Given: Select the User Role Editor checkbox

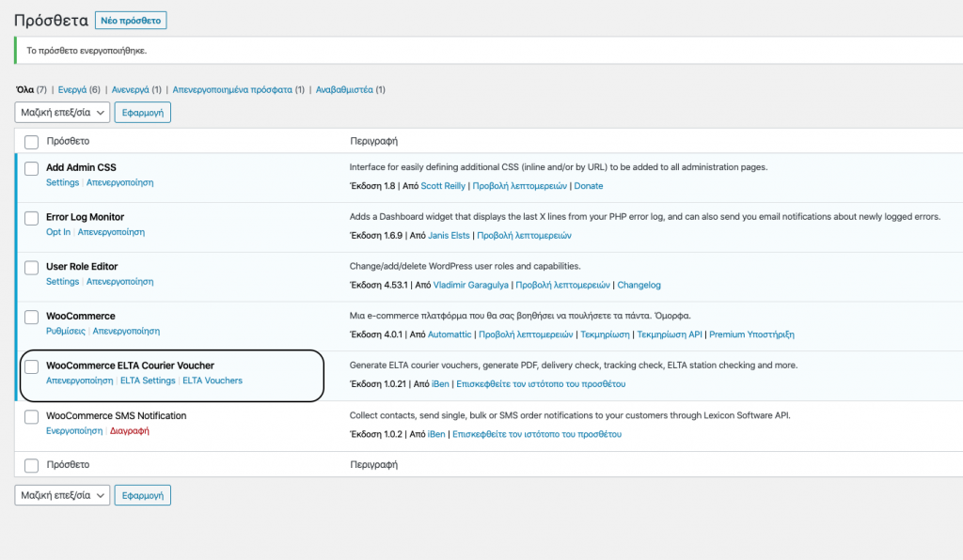Looking at the screenshot, I should [31, 268].
